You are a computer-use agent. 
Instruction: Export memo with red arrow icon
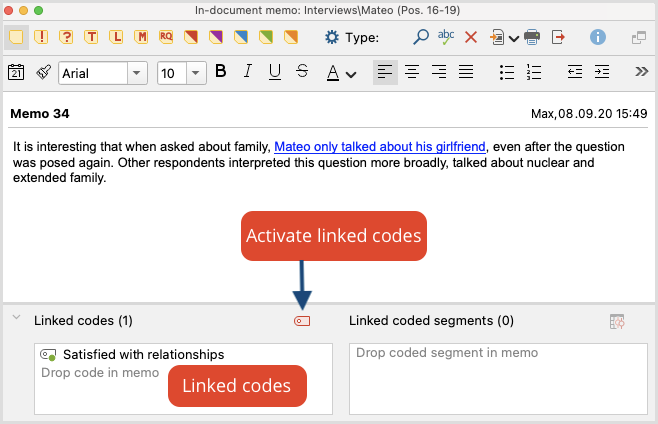coord(558,37)
